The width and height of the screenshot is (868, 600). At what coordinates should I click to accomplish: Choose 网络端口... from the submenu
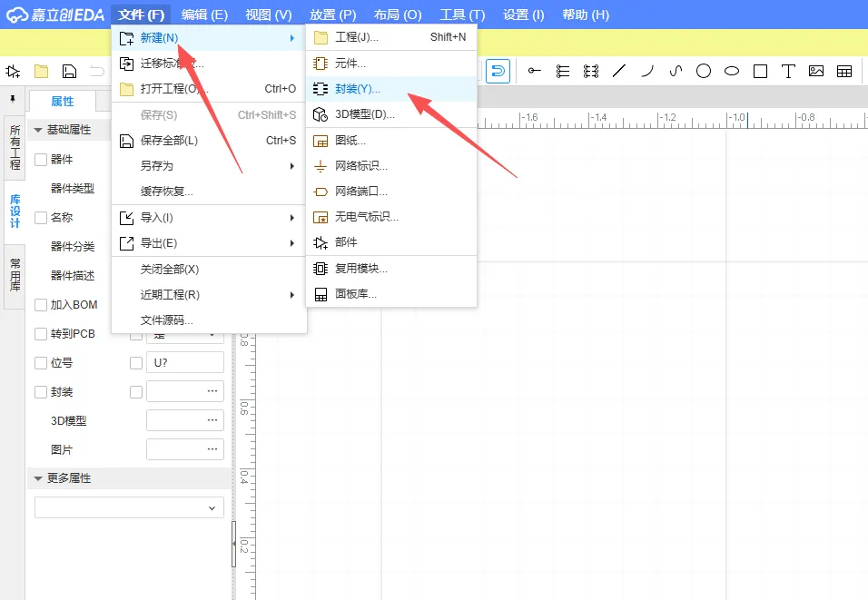[x=390, y=192]
